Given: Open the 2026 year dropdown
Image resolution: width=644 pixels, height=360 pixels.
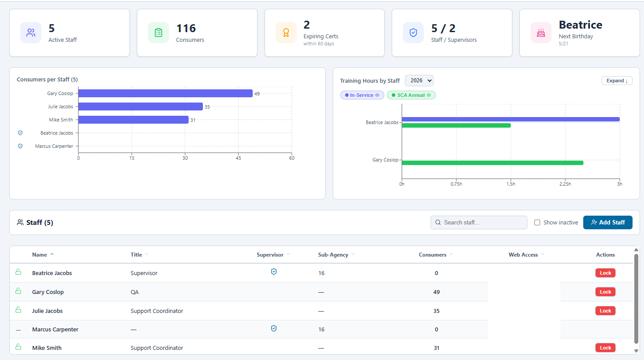Looking at the screenshot, I should pyautogui.click(x=419, y=81).
